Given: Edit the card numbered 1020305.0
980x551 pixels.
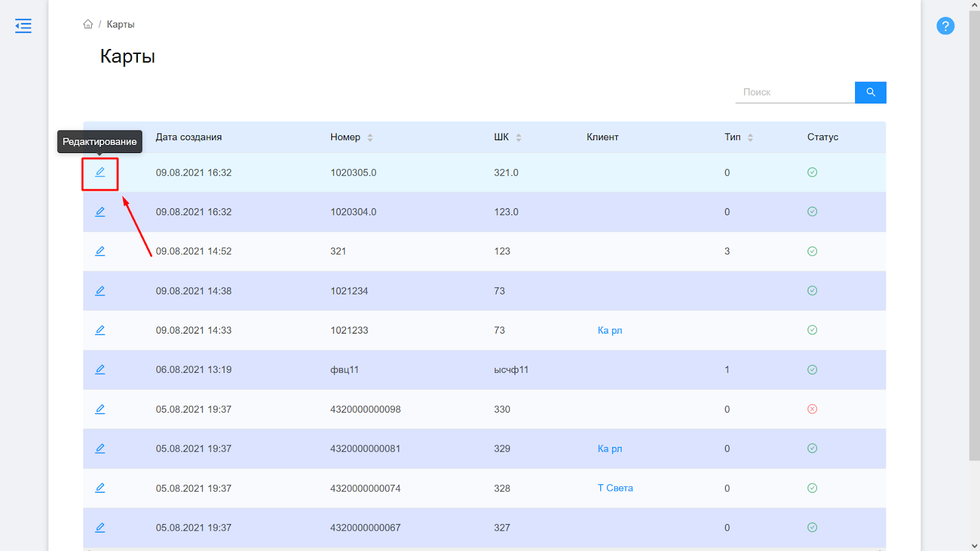Looking at the screenshot, I should click(100, 172).
